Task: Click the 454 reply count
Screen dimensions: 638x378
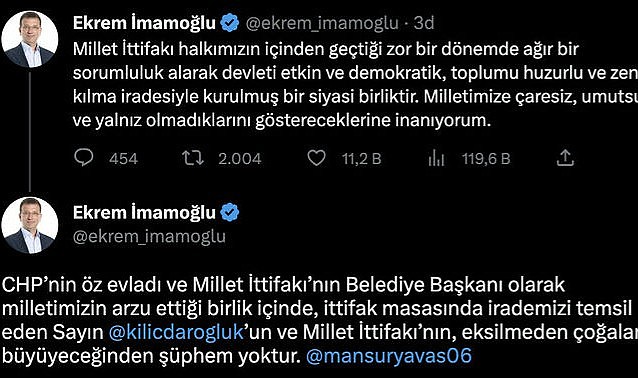Action: point(123,158)
